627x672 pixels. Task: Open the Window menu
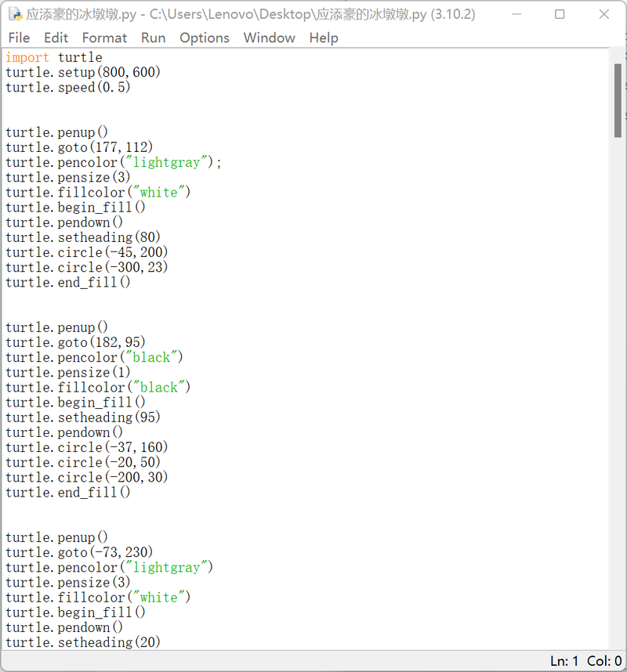[270, 38]
